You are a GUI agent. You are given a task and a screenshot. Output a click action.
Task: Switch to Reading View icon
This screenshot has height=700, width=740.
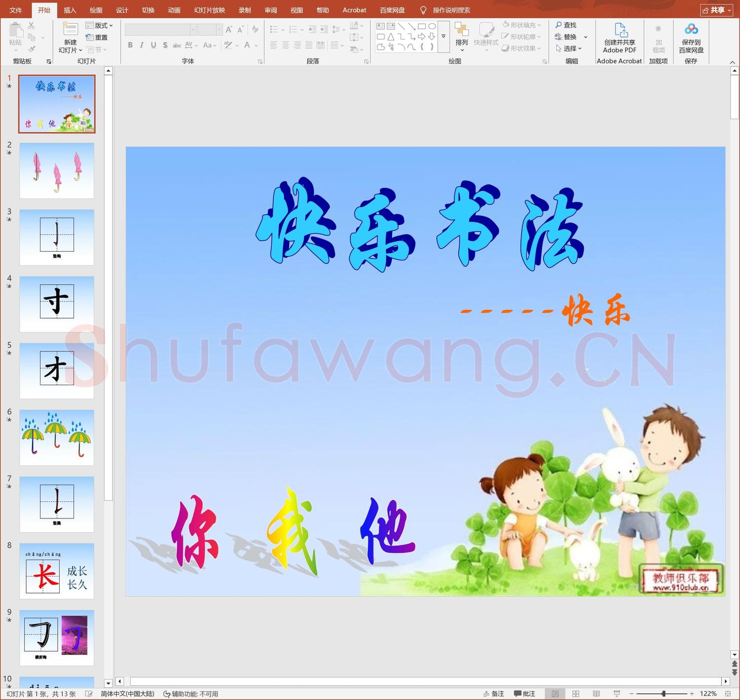coord(596,694)
